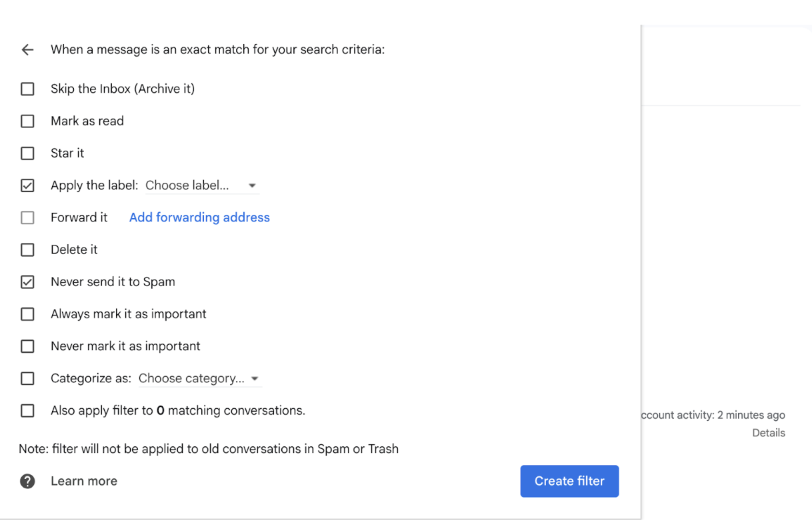Expand the Choose category dropdown
Viewport: 812px width, 523px height.
point(199,379)
